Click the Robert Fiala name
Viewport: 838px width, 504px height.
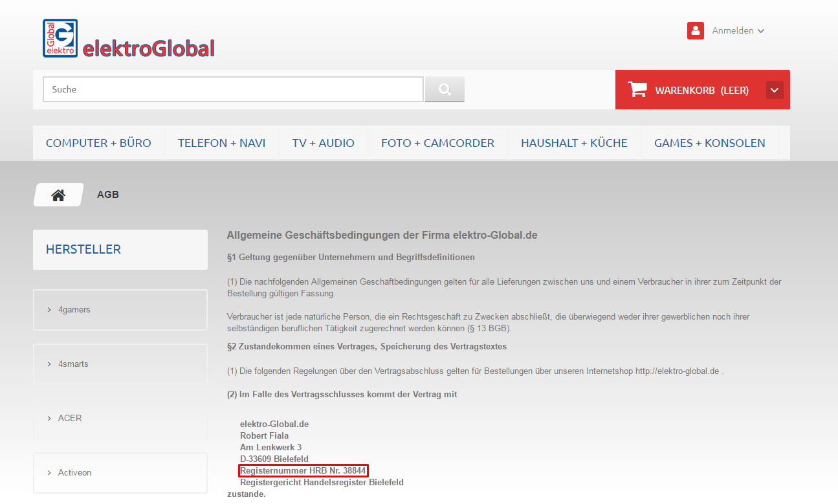click(x=264, y=436)
